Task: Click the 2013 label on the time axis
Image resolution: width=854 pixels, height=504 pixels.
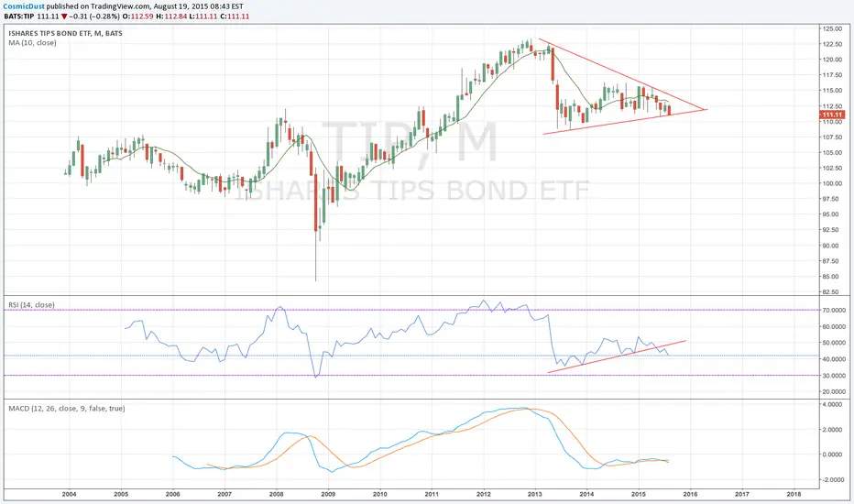Action: pyautogui.click(x=535, y=494)
